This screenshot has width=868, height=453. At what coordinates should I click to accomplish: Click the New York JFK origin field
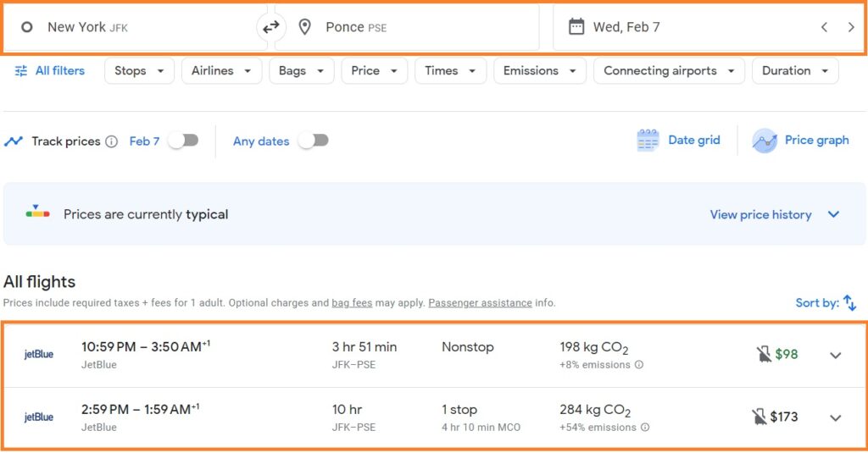[136, 27]
